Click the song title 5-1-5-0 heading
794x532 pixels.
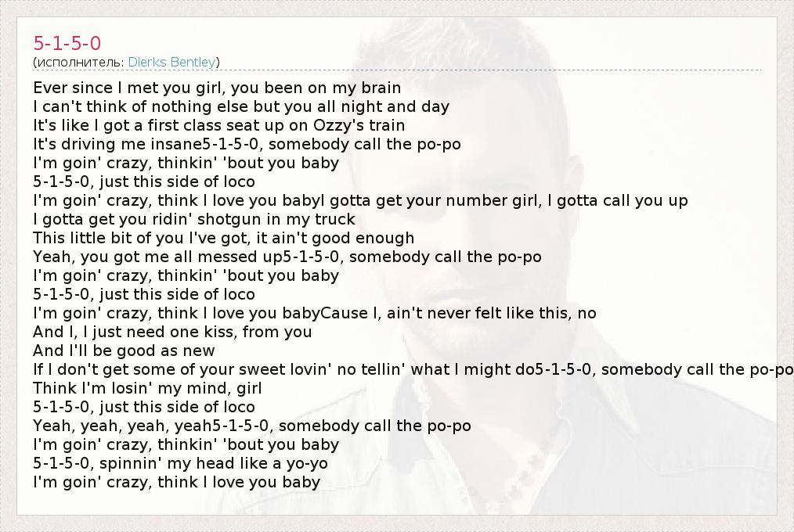click(67, 43)
